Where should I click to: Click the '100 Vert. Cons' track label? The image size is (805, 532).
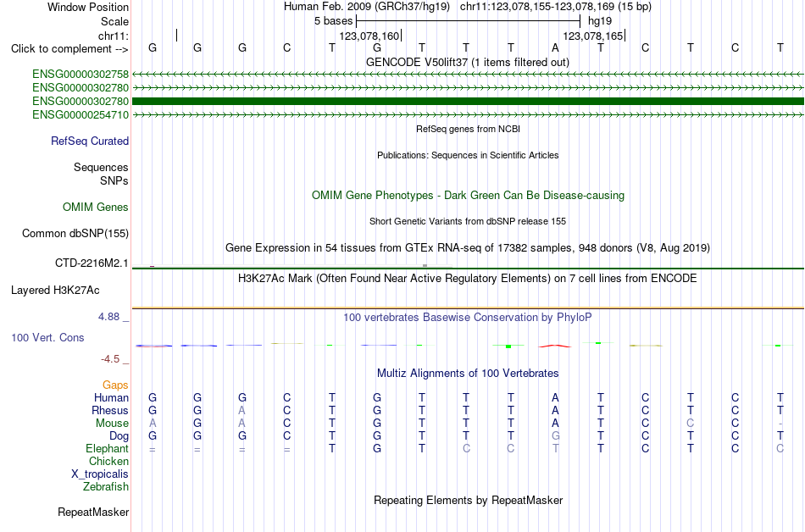coord(47,337)
